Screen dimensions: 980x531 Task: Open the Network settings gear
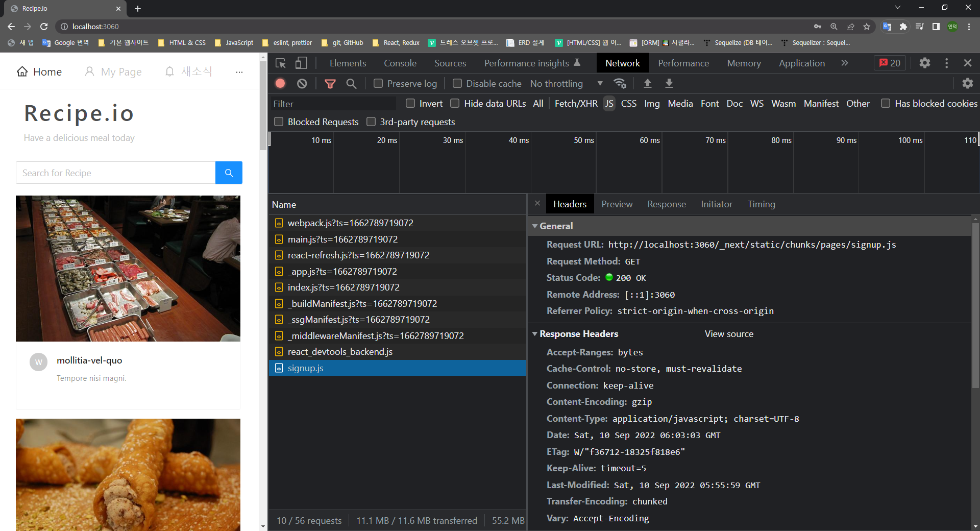coord(967,83)
